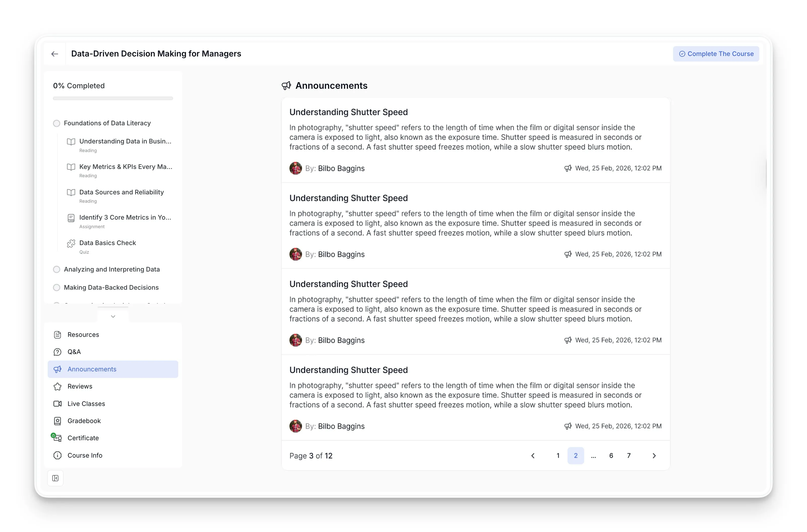Click the Certificate icon with lock badge
This screenshot has width=807, height=532.
[x=57, y=438]
